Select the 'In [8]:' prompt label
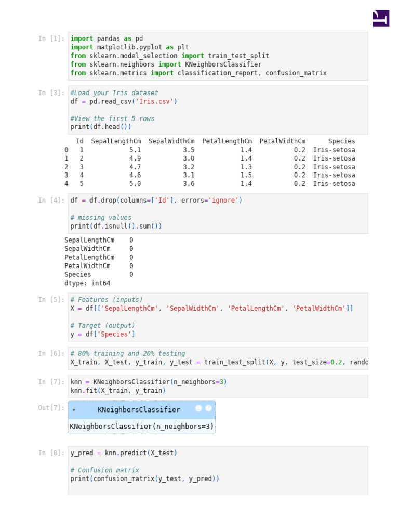 (51, 453)
